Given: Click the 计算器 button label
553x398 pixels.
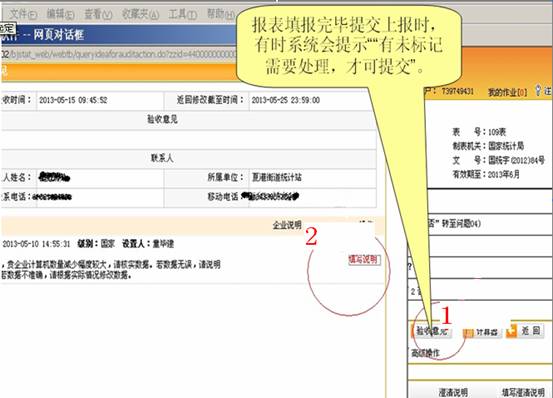Looking at the screenshot, I should [487, 332].
